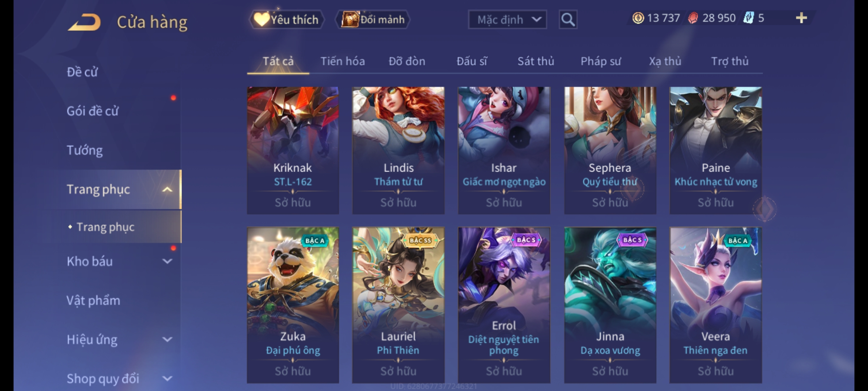Tap the plus icon to add currency

click(x=801, y=18)
